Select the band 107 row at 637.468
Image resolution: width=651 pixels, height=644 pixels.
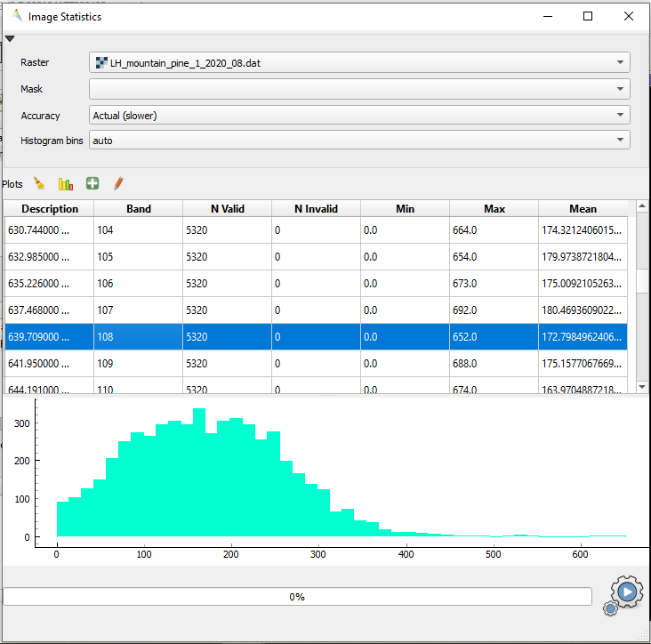(x=50, y=310)
